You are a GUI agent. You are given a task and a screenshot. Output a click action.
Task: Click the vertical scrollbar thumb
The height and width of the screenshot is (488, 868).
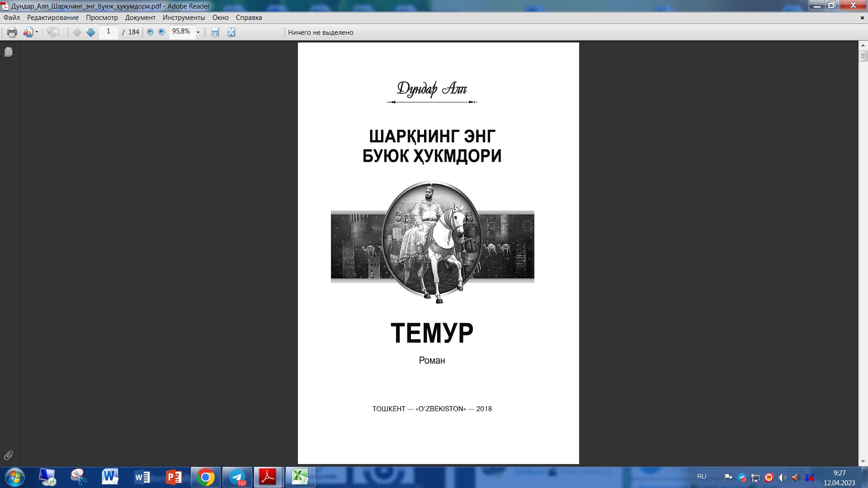click(863, 56)
